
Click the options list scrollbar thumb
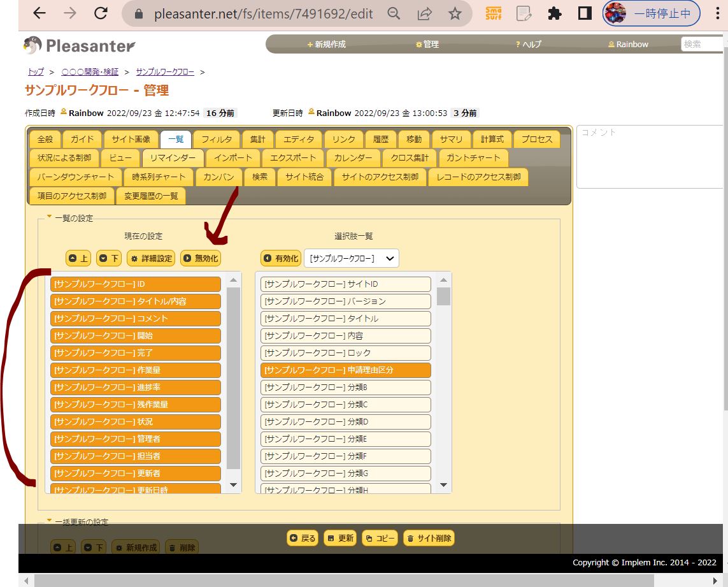coord(444,296)
